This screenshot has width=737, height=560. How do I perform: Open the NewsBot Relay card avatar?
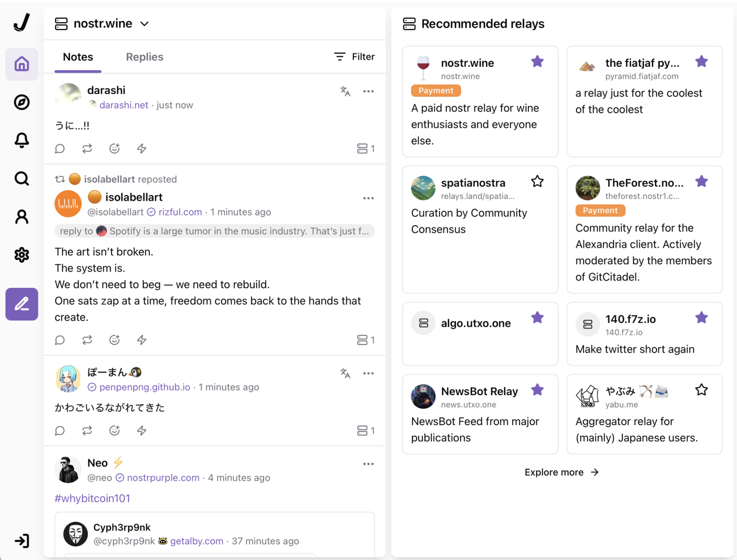[x=423, y=396]
